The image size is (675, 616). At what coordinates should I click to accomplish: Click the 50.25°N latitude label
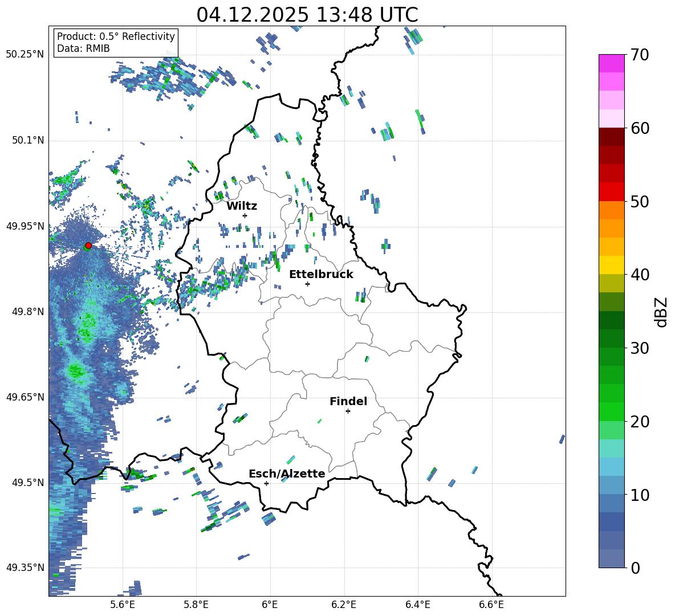point(25,55)
